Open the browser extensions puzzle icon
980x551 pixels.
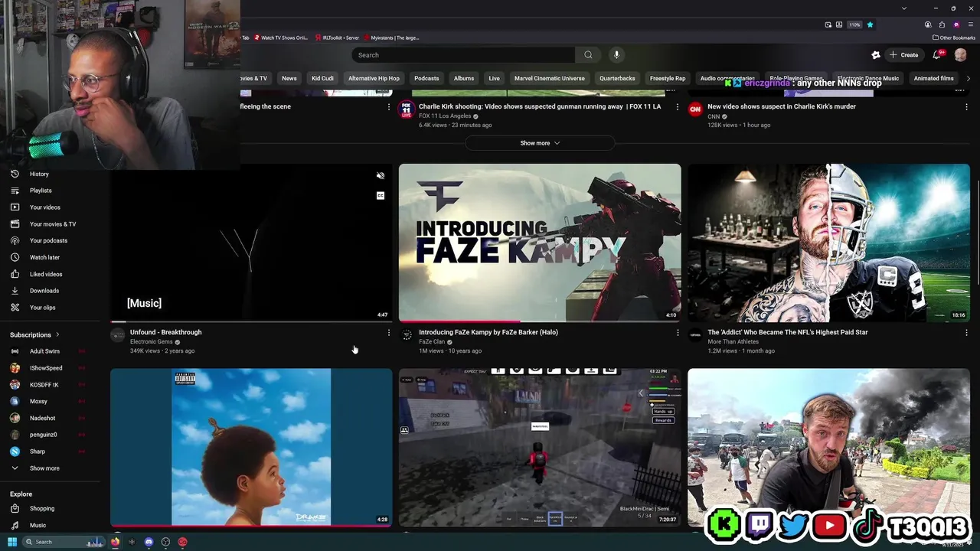(942, 24)
